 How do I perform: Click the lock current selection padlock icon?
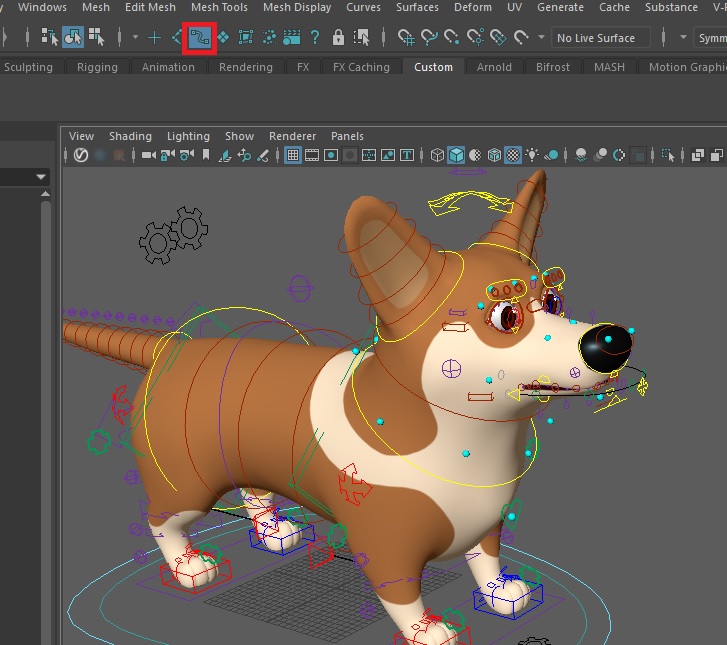tap(338, 37)
